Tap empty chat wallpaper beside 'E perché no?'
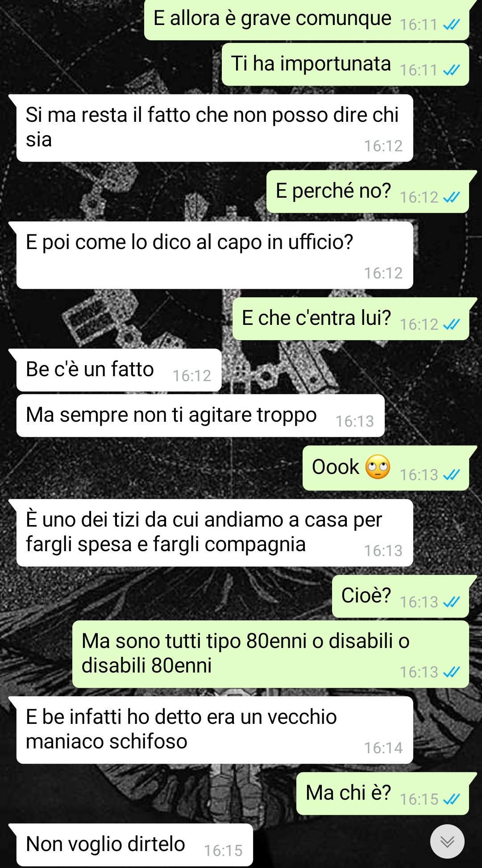Image resolution: width=482 pixels, height=868 pixels. tap(134, 192)
